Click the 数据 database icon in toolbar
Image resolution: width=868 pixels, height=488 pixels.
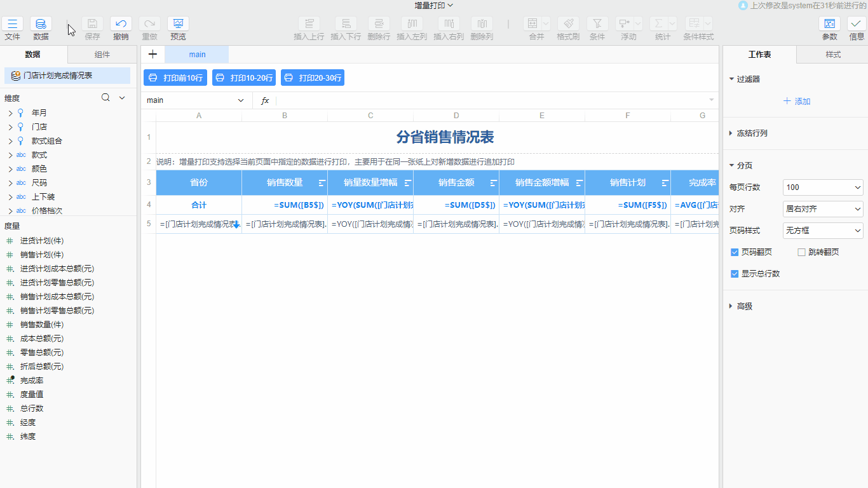41,24
